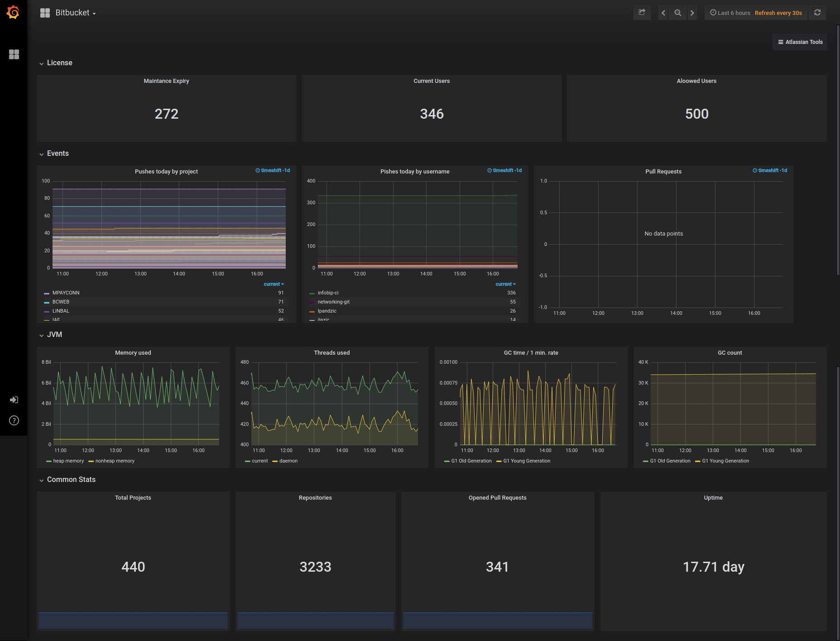The width and height of the screenshot is (840, 641).
Task: Sort pushes by username legend by current
Action: click(505, 284)
